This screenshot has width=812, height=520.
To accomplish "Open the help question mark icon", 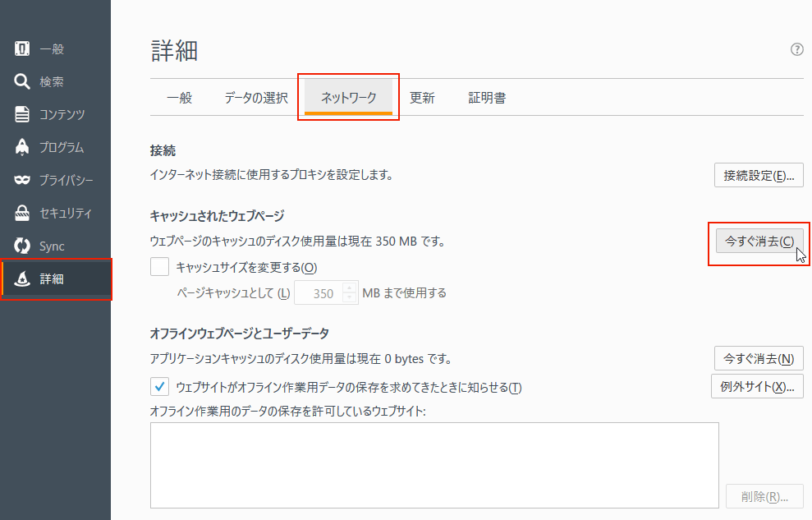I will (796, 49).
